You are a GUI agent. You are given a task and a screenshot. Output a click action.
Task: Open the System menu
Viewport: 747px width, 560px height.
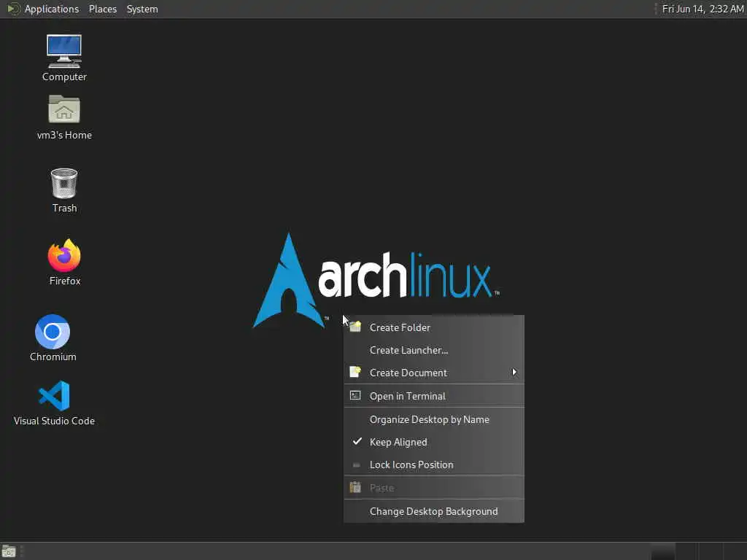[142, 9]
